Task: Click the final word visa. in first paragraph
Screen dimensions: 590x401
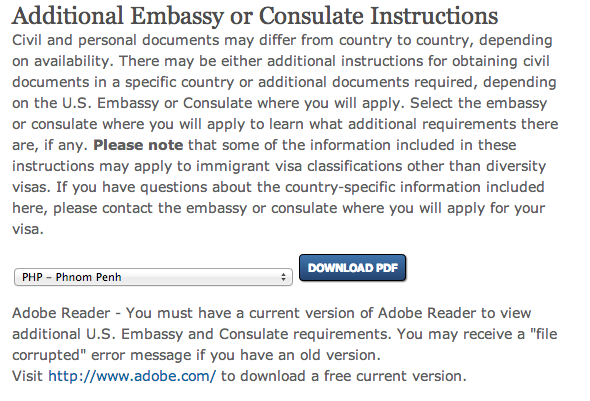Action: tap(28, 229)
